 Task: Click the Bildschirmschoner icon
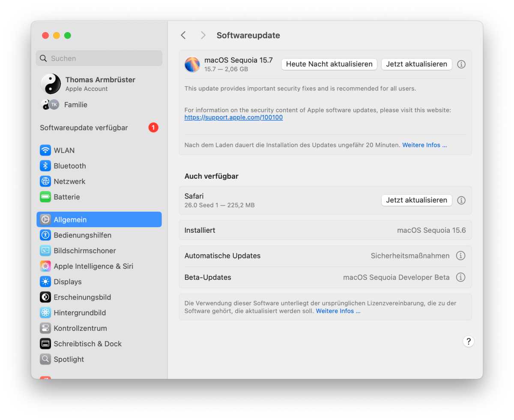pos(45,250)
